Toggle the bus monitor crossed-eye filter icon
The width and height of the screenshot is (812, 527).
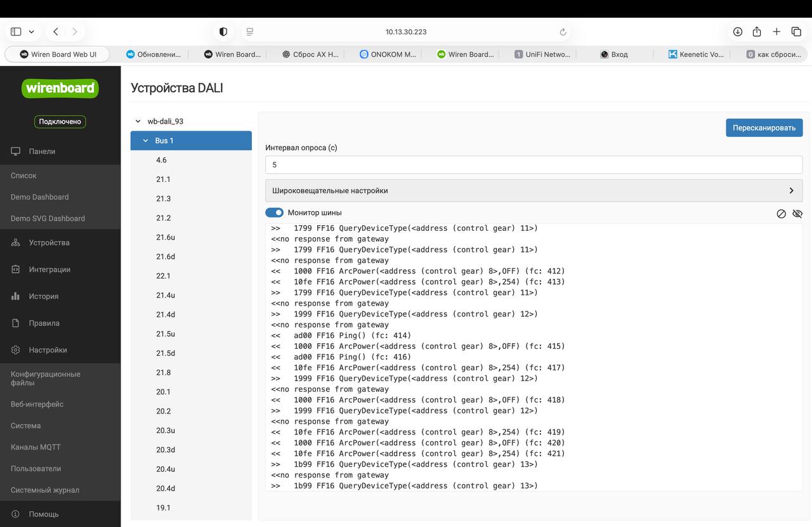tap(797, 214)
